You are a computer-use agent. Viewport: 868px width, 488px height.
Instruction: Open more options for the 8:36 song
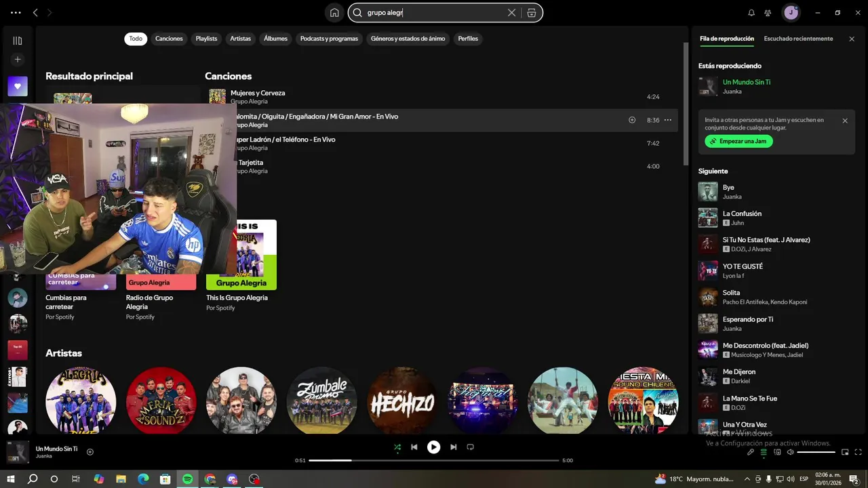[x=668, y=120]
